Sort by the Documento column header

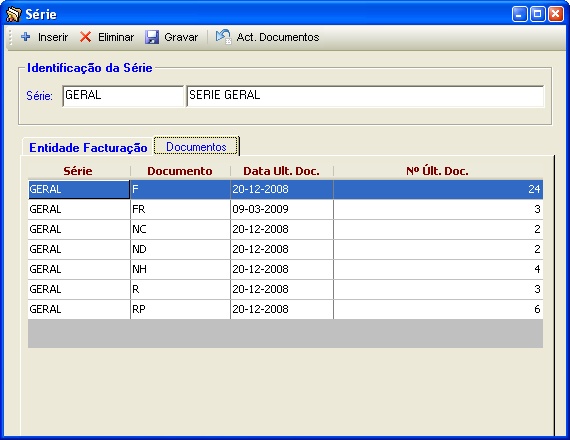click(x=180, y=171)
